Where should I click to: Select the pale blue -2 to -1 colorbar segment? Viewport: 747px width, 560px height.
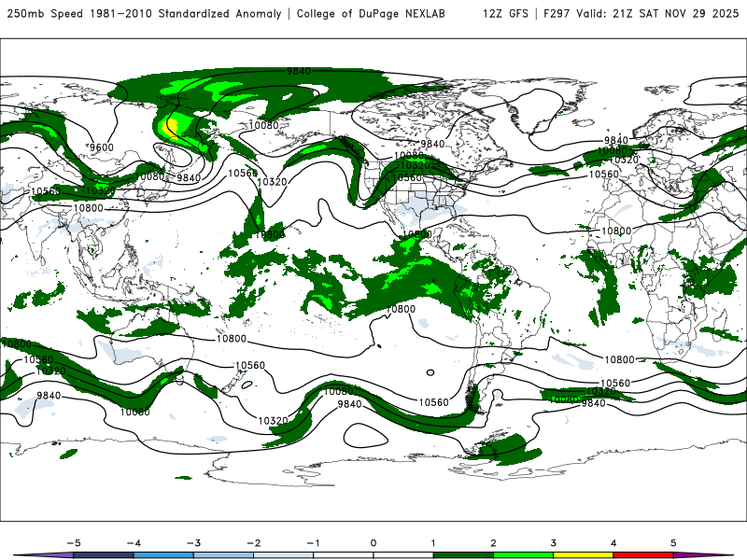click(x=284, y=555)
